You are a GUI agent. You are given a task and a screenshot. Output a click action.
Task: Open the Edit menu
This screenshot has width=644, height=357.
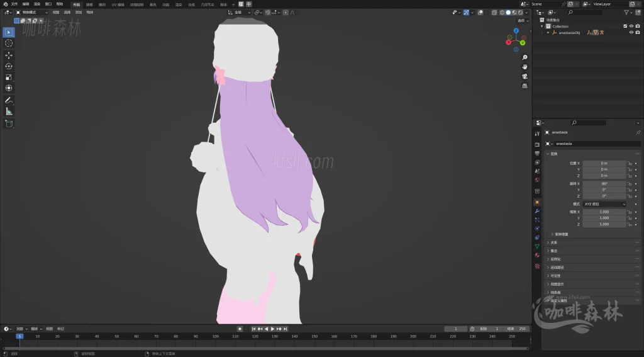click(25, 4)
